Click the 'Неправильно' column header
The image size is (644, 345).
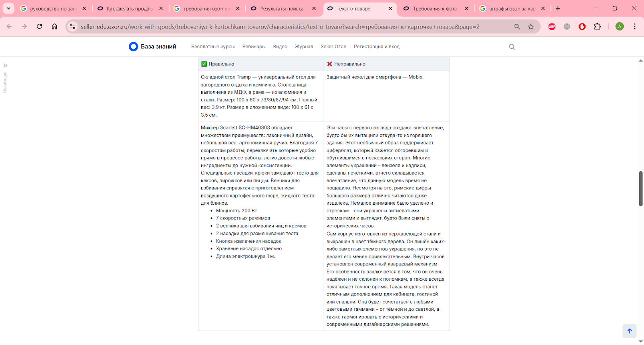click(x=386, y=64)
